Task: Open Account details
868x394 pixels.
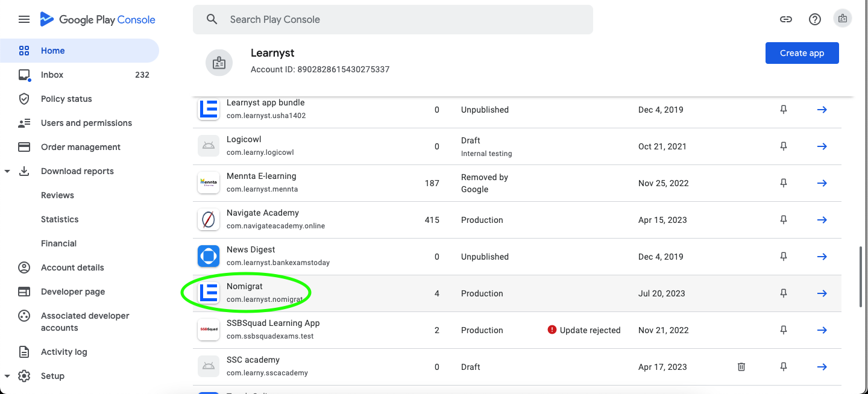Action: tap(80, 267)
